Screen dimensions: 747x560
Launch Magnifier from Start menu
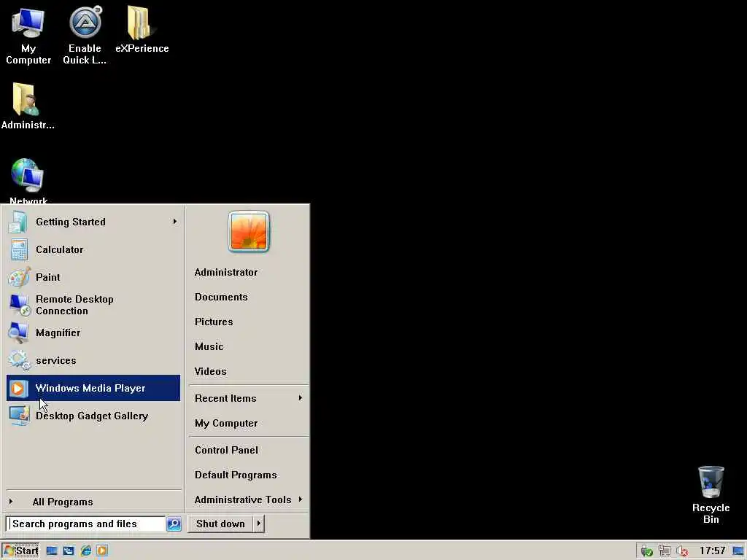tap(93, 332)
